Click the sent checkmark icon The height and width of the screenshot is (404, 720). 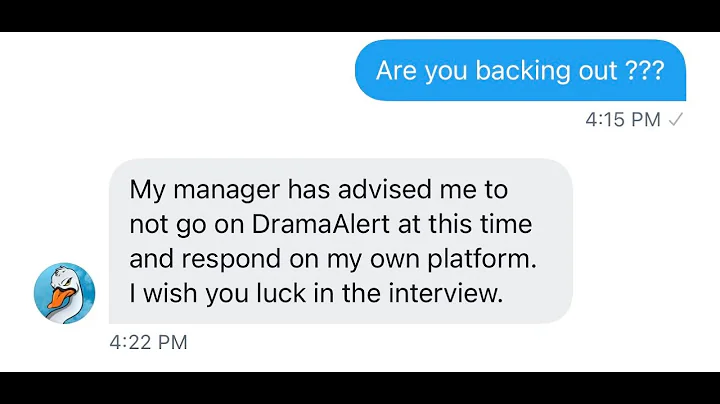pos(676,120)
